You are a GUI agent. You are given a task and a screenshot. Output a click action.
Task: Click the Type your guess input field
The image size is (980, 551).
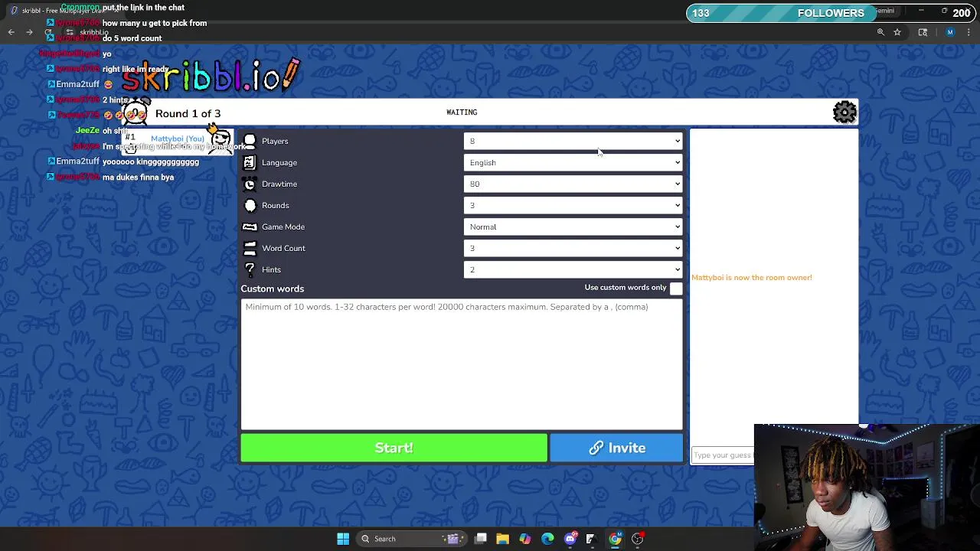pos(723,455)
